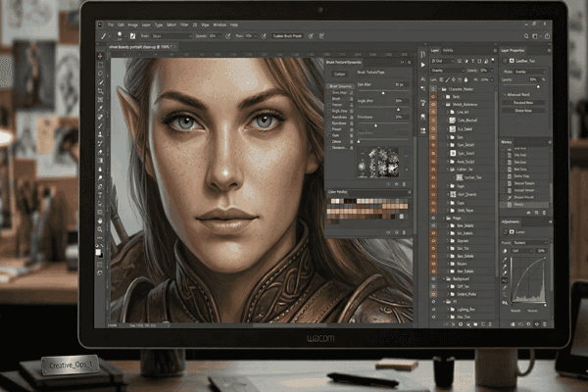588x392 pixels.
Task: Open the Preset dropdown in Adjustments panel
Action: coord(530,243)
